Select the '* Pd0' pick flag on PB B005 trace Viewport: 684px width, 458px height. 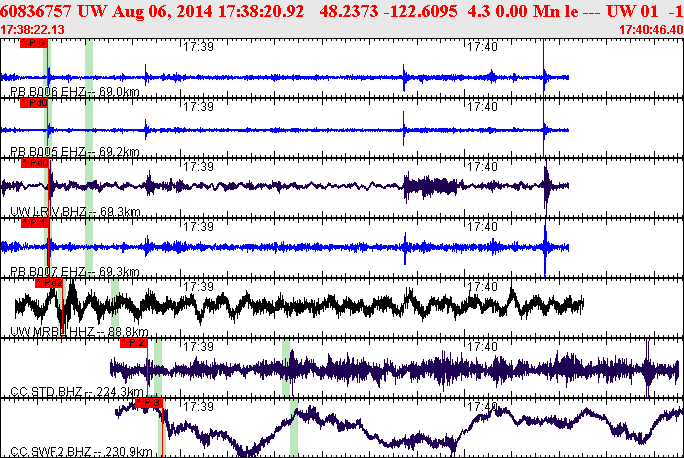tap(34, 103)
